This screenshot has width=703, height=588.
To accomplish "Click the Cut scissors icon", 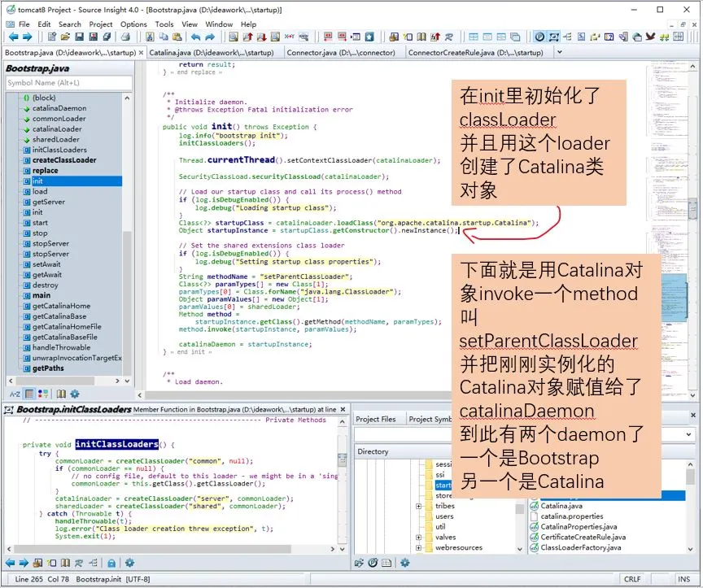I will point(150,37).
